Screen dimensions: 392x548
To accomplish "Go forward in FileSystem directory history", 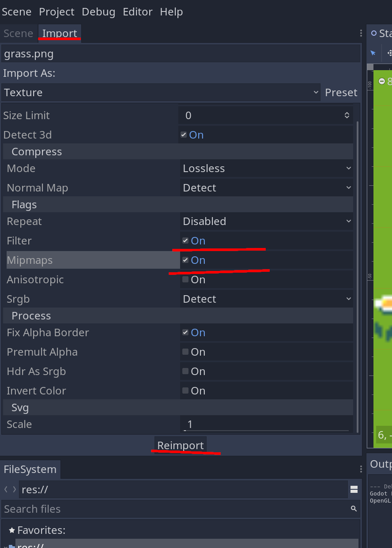I will click(x=15, y=489).
